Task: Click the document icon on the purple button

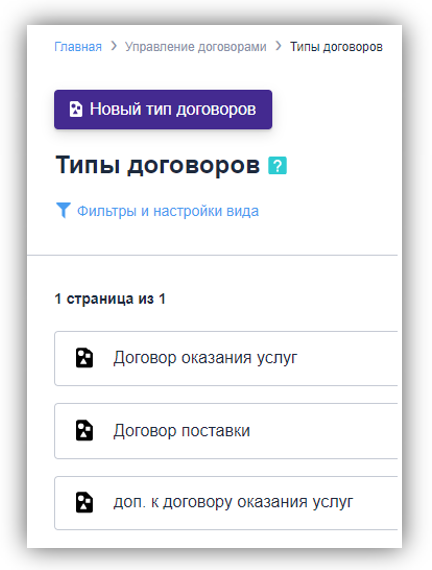Action: tap(76, 109)
